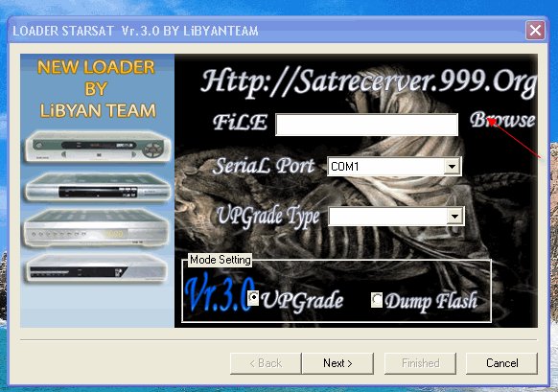This screenshot has width=558, height=392.
Task: Click the disabled Finished button
Action: [x=420, y=363]
